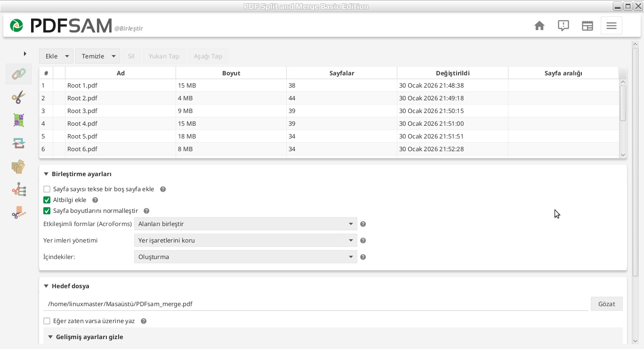This screenshot has width=644, height=349.
Task: Toggle Eğer zaten varsa üzerine yaz checkbox
Action: click(x=47, y=321)
